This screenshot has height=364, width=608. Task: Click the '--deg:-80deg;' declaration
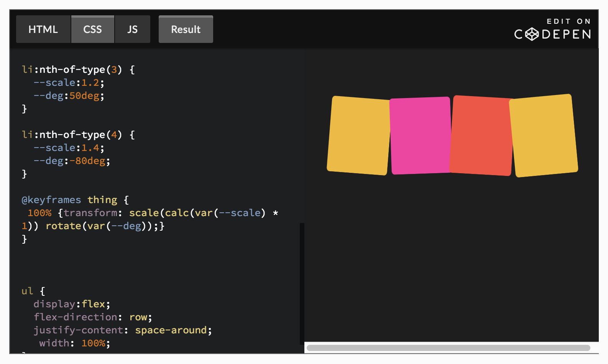[72, 161]
